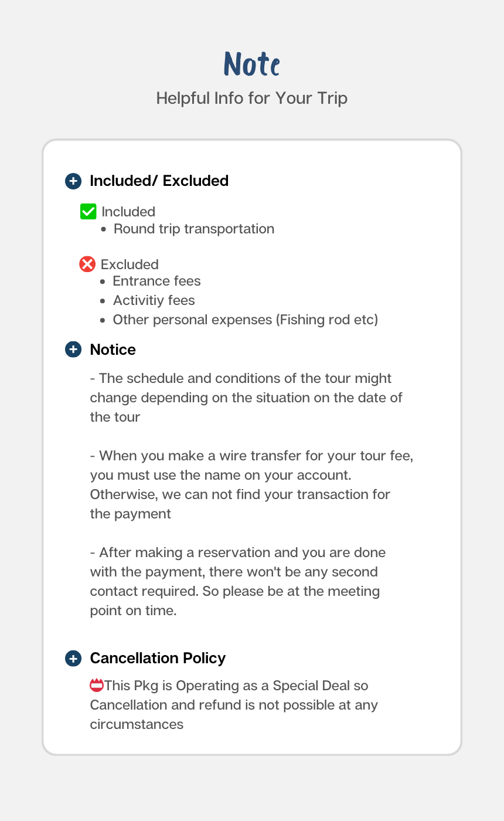Collapse the Notice section heading
The height and width of the screenshot is (821, 504).
click(113, 350)
